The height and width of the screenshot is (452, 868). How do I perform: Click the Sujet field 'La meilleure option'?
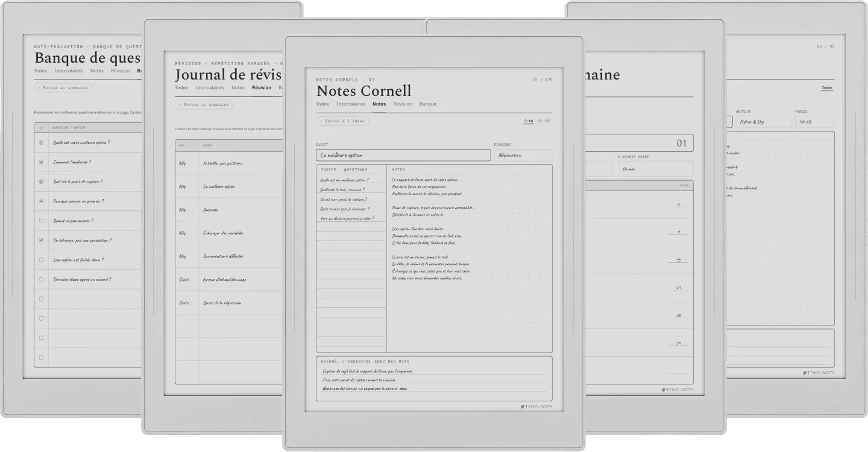coord(403,155)
